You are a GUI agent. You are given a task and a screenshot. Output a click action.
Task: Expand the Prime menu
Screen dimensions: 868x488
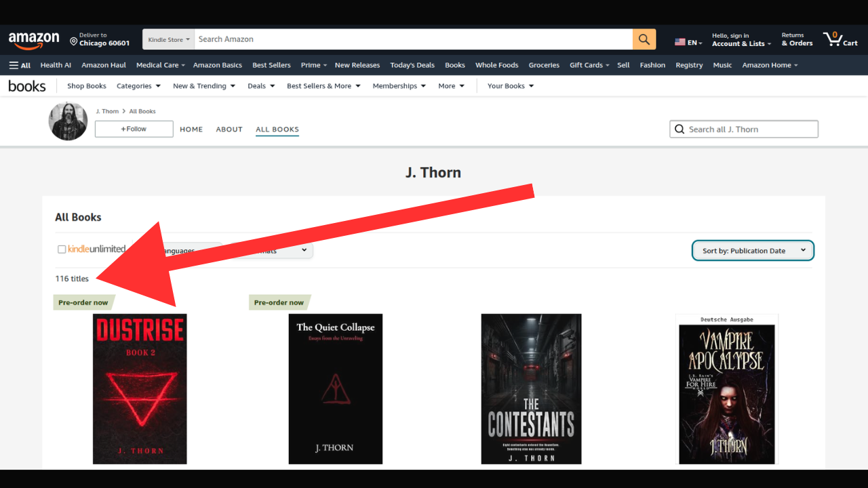tap(314, 65)
